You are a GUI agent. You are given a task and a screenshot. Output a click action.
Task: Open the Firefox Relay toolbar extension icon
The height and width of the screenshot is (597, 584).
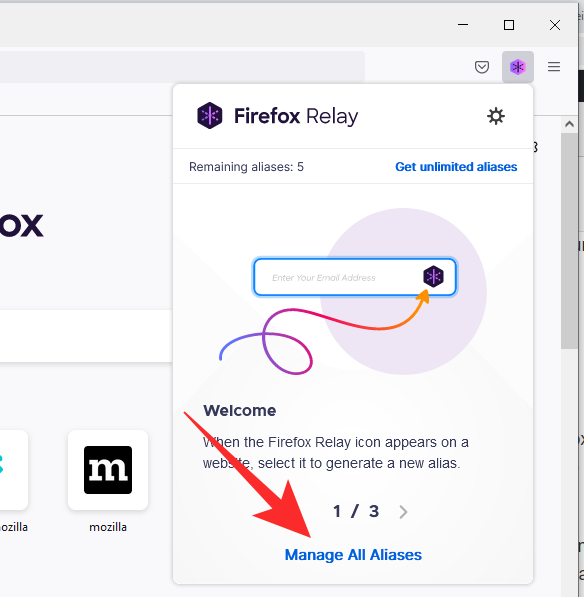[518, 67]
